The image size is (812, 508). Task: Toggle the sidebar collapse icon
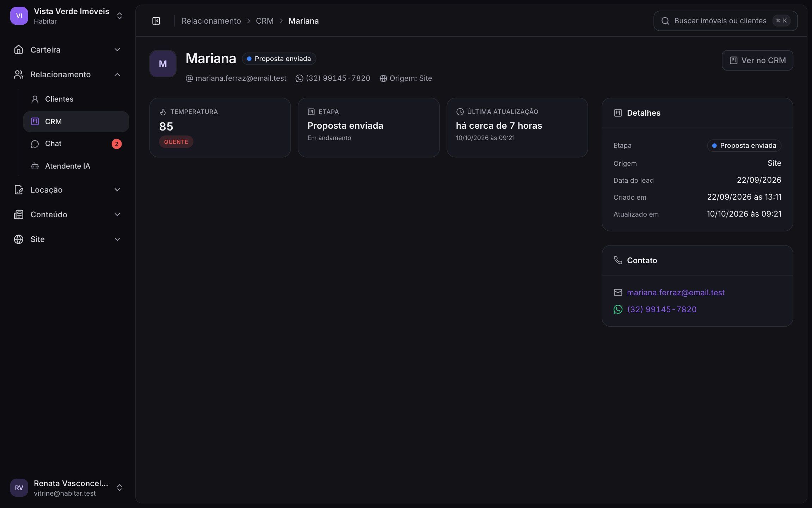click(x=156, y=21)
